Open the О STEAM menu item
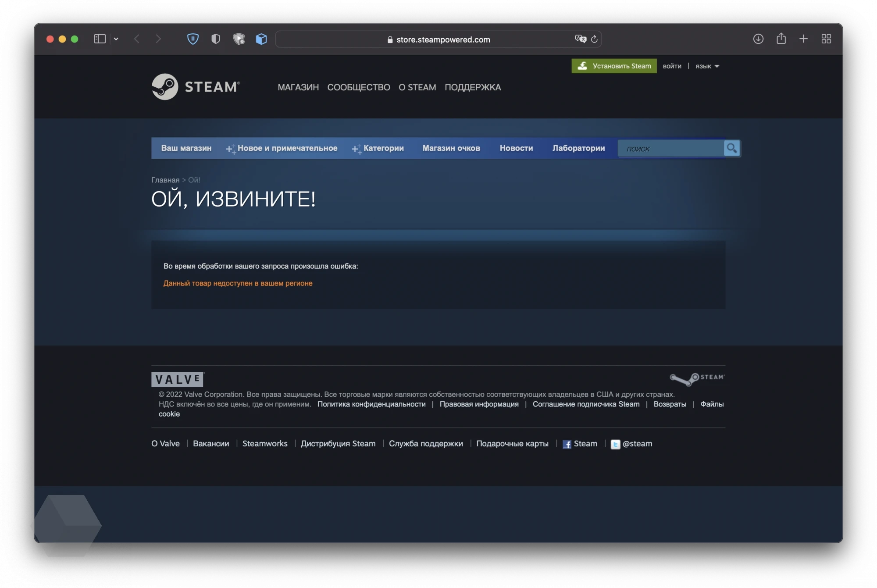This screenshot has width=877, height=588. click(417, 87)
